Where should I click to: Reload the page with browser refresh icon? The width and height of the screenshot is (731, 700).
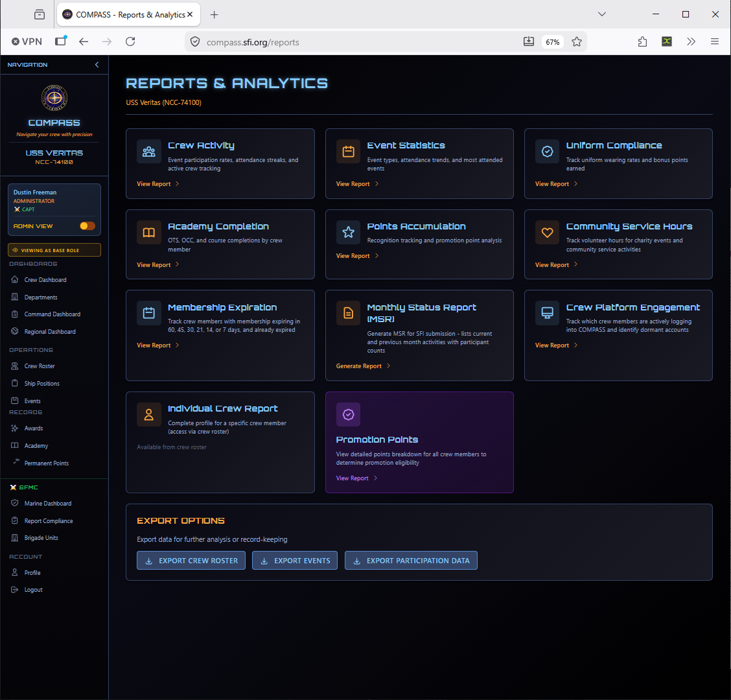tap(130, 42)
